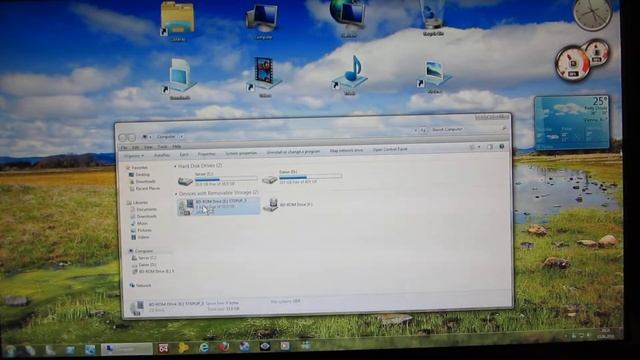This screenshot has width=640, height=360.
Task: Open the Daten (D:) hard disk drive
Action: click(x=302, y=177)
